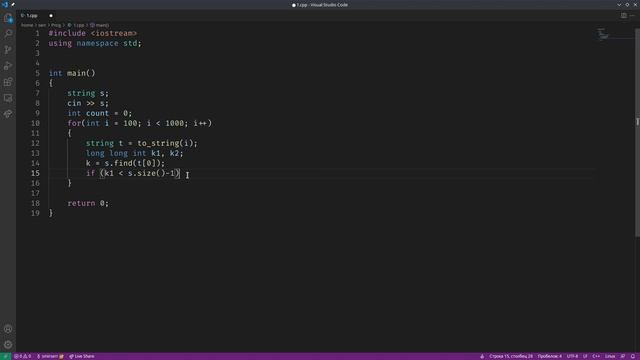This screenshot has height=360, width=640.
Task: Click 'return 0;' line
Action: tap(88, 203)
